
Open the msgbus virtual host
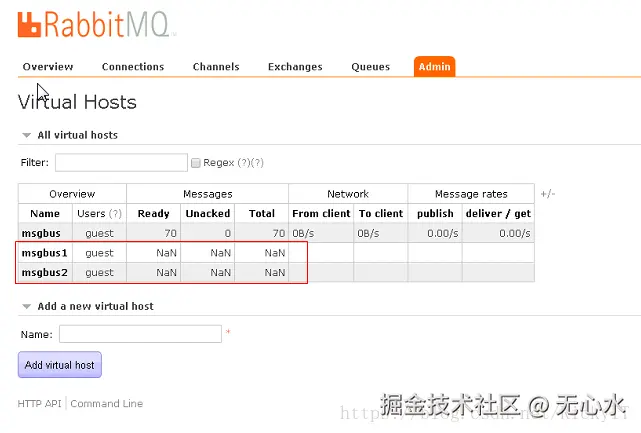point(41,233)
